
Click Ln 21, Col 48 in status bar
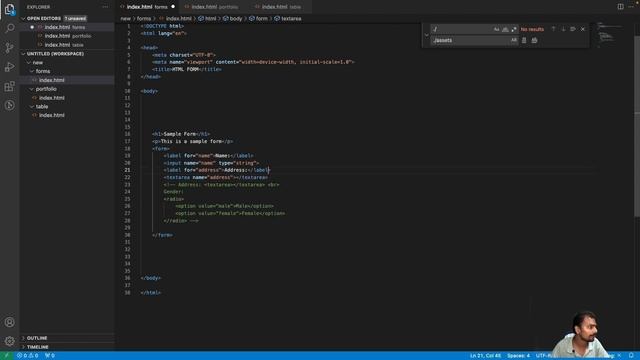click(485, 356)
